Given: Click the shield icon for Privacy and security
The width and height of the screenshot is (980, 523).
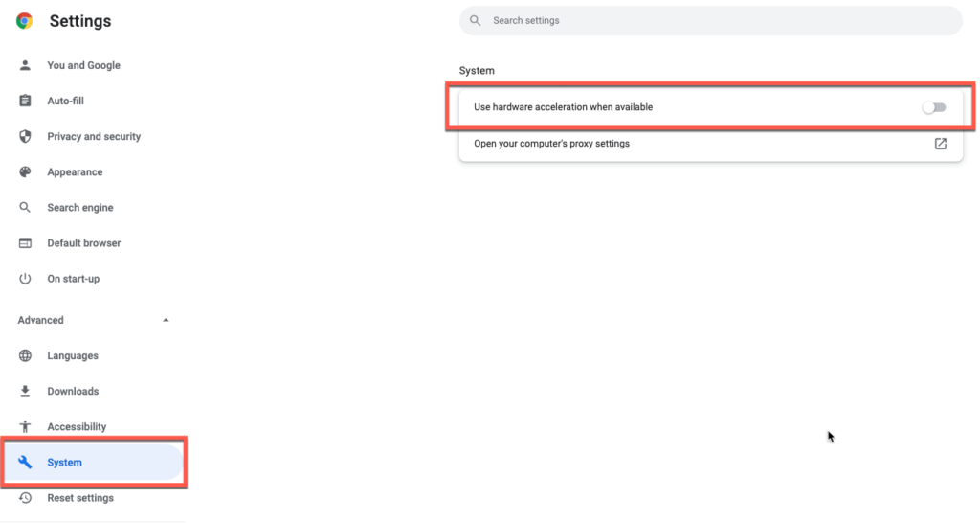Looking at the screenshot, I should point(26,136).
